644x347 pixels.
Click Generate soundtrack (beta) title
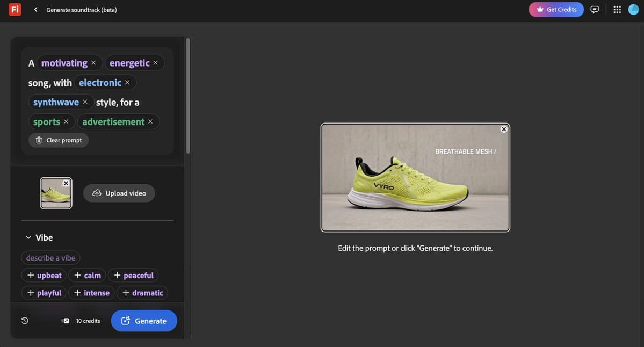[82, 10]
